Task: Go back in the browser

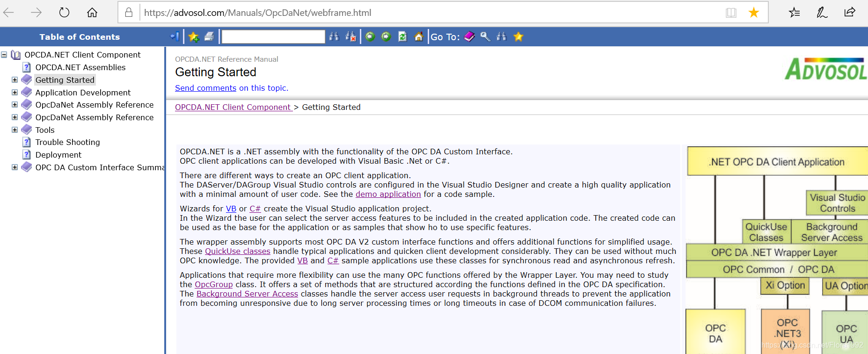Action: tap(9, 13)
